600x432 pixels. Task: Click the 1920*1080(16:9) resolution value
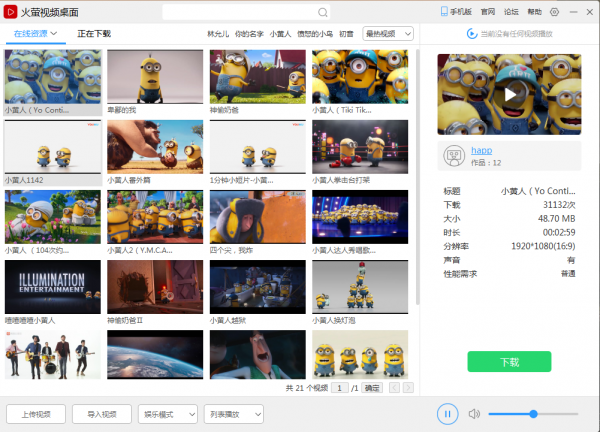coord(543,246)
